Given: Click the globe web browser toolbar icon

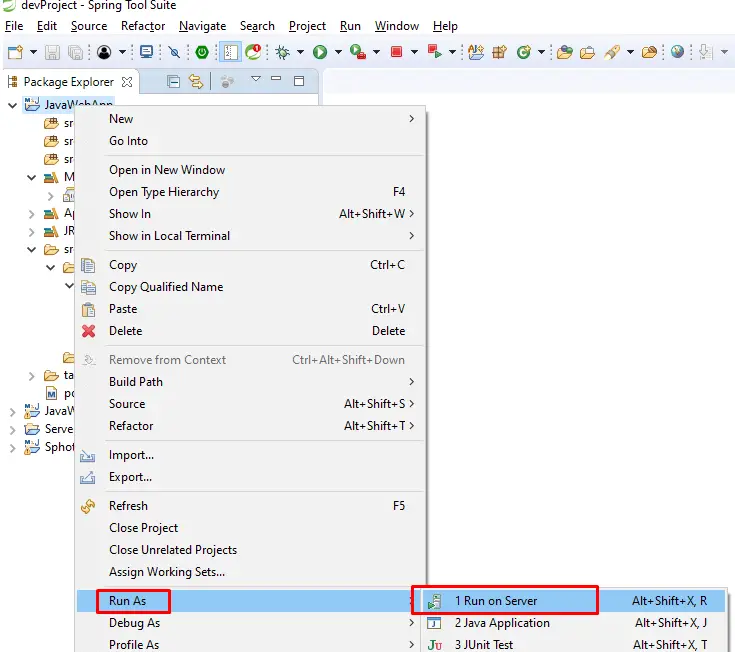Looking at the screenshot, I should [x=677, y=52].
